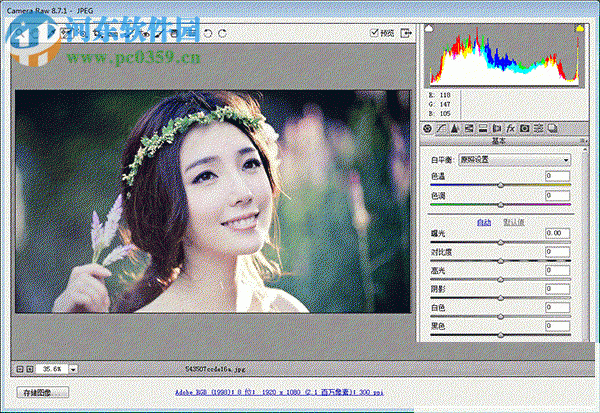Click the 对比度 contrast slider handle
This screenshot has height=413, width=600.
[501, 261]
